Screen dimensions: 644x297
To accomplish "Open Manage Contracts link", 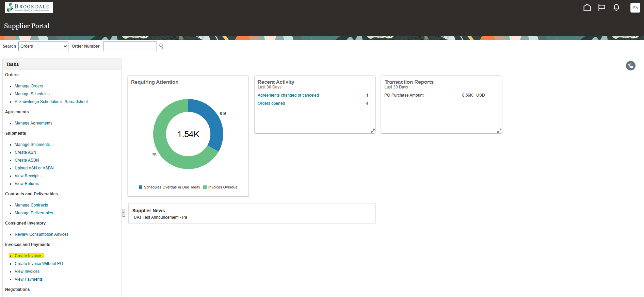I will coord(31,205).
